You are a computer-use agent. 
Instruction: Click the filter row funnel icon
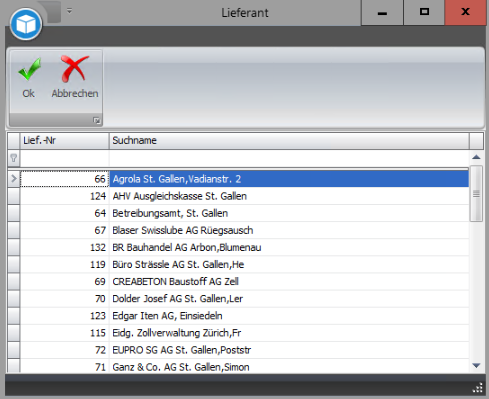click(x=14, y=158)
